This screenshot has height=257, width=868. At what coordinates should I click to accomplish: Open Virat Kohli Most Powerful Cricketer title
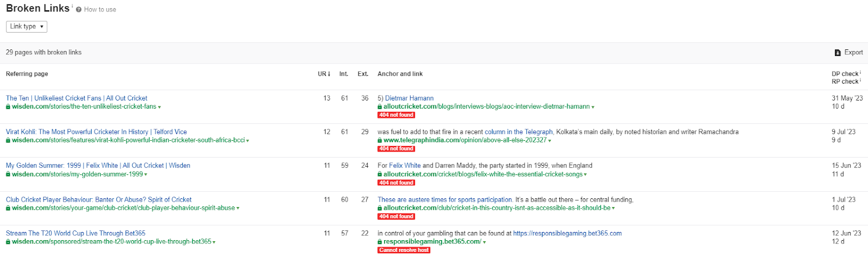tap(96, 132)
